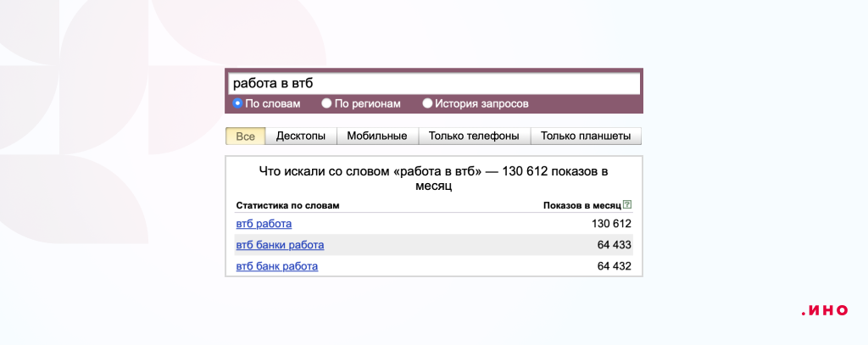Select the "По словам" radio button
The height and width of the screenshot is (345, 868).
[238, 103]
